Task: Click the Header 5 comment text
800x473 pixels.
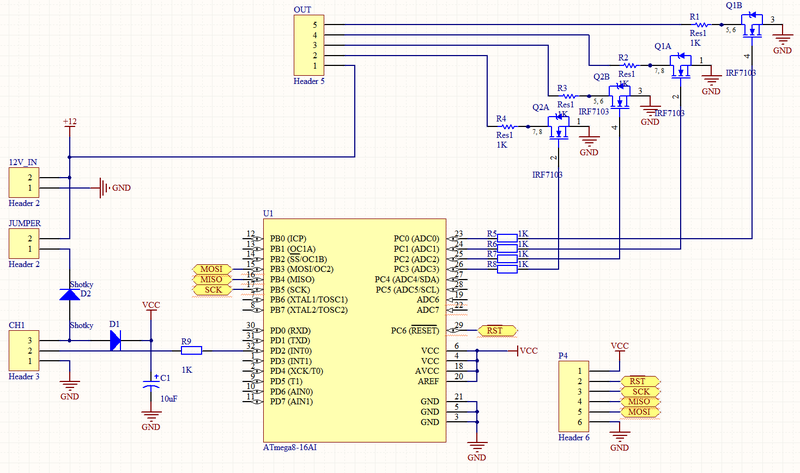Action: pos(309,81)
